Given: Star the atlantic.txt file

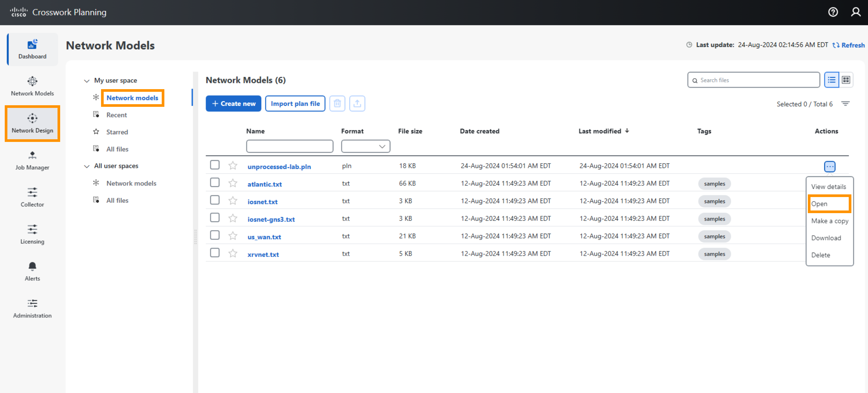Looking at the screenshot, I should click(x=233, y=183).
